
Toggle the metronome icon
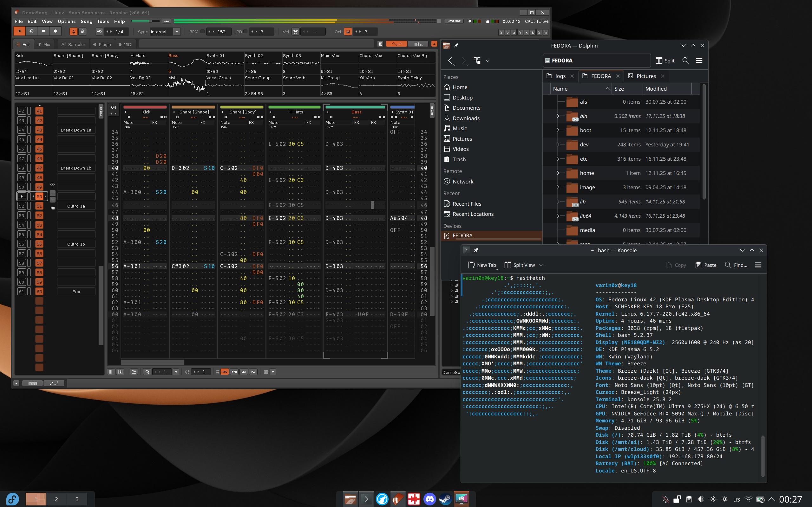[x=82, y=31]
